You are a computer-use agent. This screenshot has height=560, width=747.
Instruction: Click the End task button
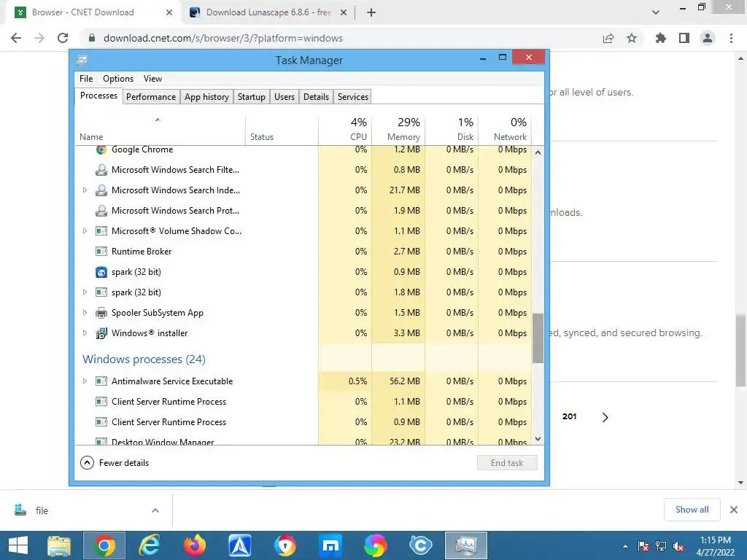pyautogui.click(x=507, y=463)
